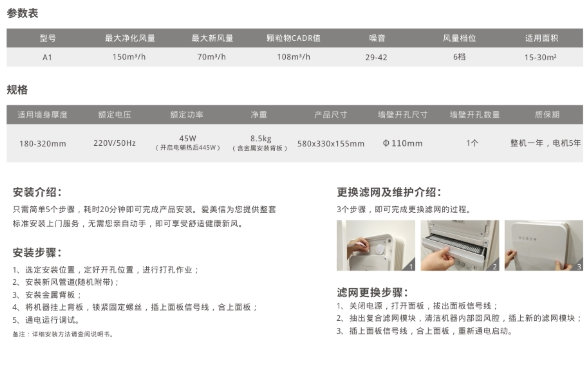Click the Φ110mm wall hole size value
584x392 pixels.
pos(403,143)
